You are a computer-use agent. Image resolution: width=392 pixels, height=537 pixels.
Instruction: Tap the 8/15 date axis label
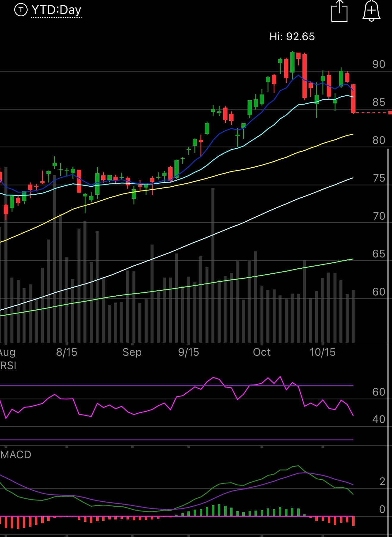coord(67,352)
